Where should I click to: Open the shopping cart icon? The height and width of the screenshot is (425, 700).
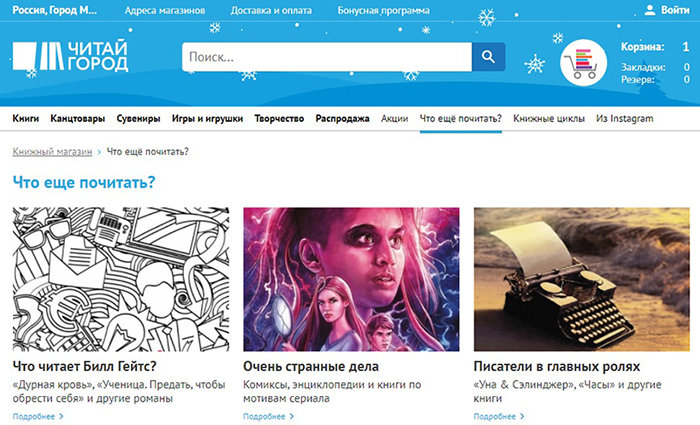tap(583, 62)
